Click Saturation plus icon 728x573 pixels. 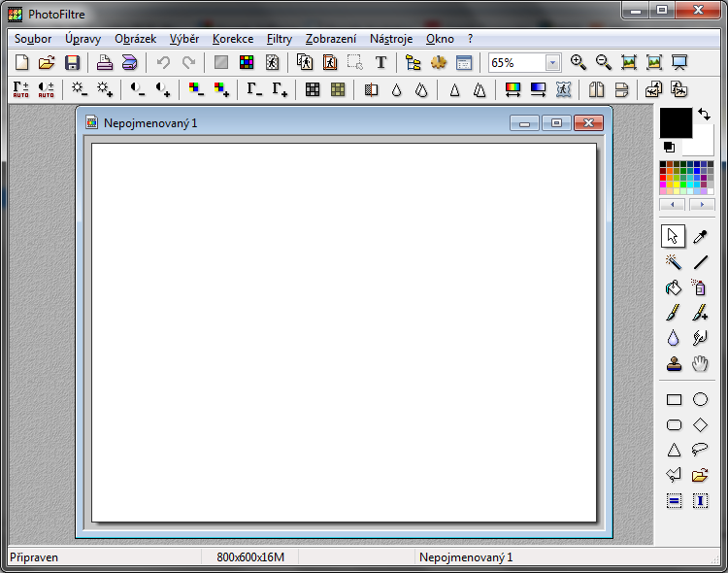tap(221, 89)
